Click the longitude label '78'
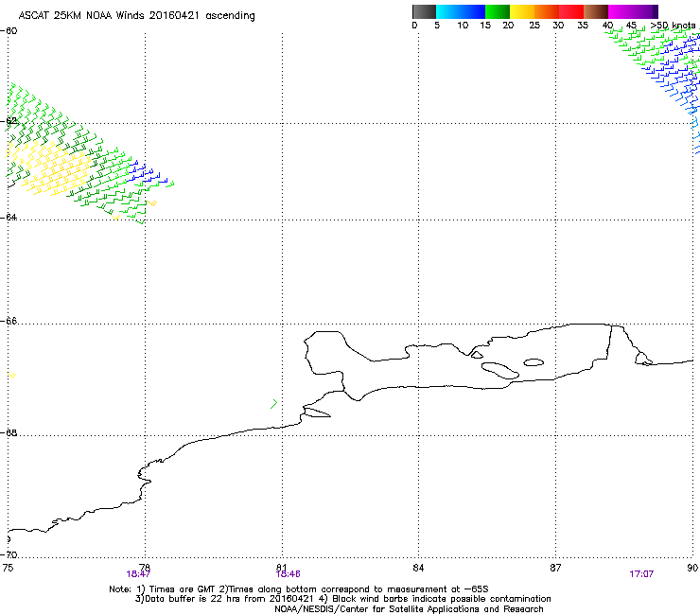Image resolution: width=700 pixels, height=615 pixels. tap(145, 567)
